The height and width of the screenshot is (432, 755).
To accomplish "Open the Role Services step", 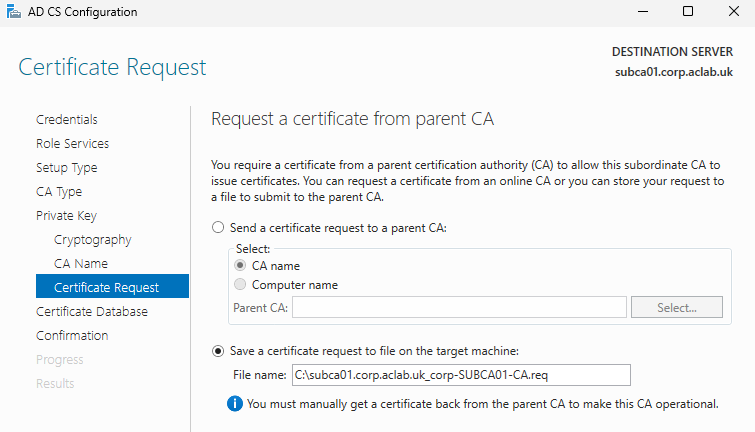I will point(73,144).
